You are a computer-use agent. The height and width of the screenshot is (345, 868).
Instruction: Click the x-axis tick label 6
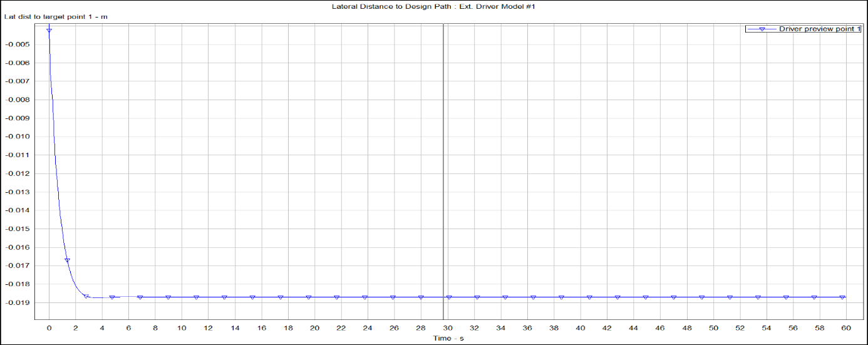point(128,327)
